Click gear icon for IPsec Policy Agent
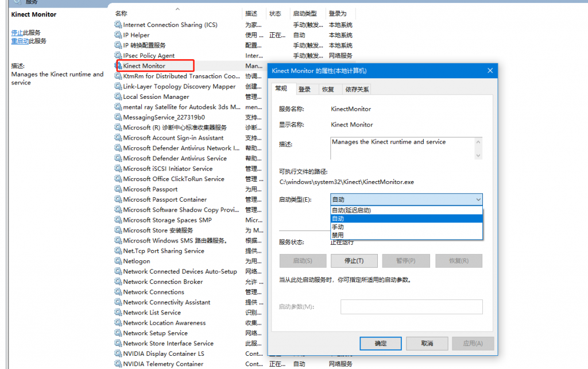Image resolution: width=588 pixels, height=369 pixels. click(118, 56)
